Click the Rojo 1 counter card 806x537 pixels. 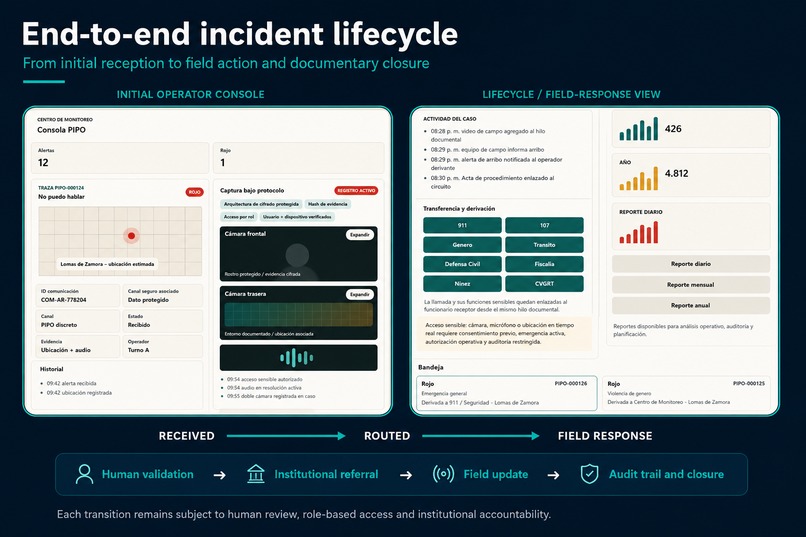pos(299,158)
